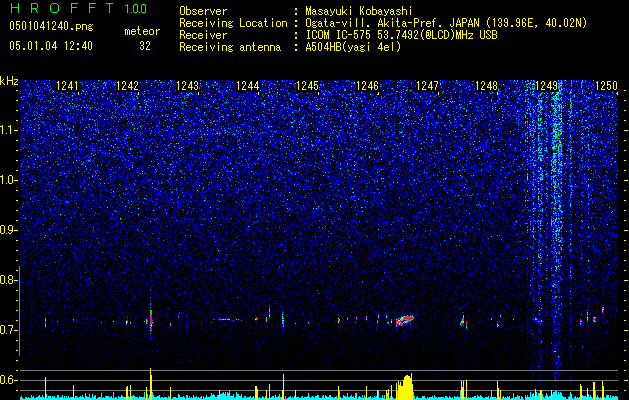Click the 1249 time marker
The height and width of the screenshot is (400, 629).
click(x=546, y=85)
